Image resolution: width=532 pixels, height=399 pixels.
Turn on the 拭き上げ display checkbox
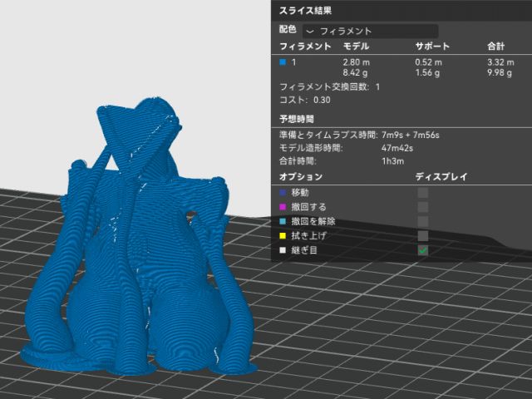422,235
